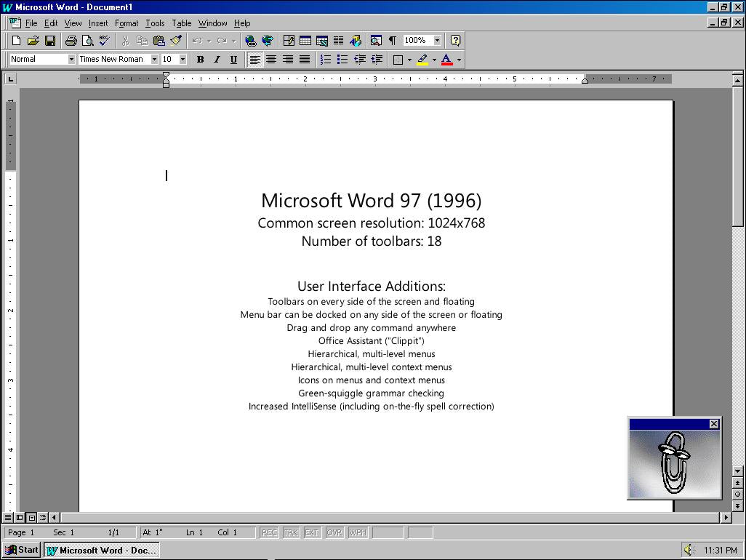The height and width of the screenshot is (560, 746).
Task: Click the Microsoft Word taskbar button
Action: tap(101, 550)
